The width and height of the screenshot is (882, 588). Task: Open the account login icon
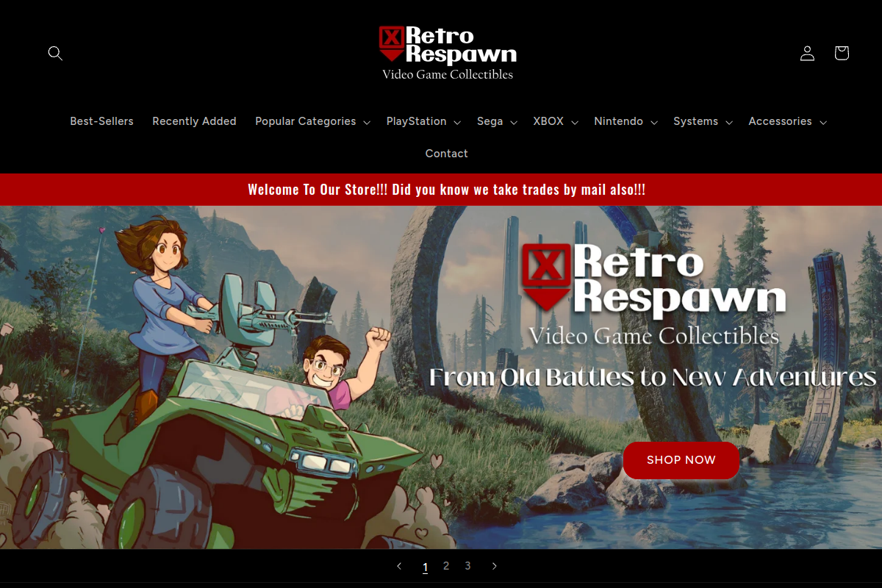pos(807,53)
